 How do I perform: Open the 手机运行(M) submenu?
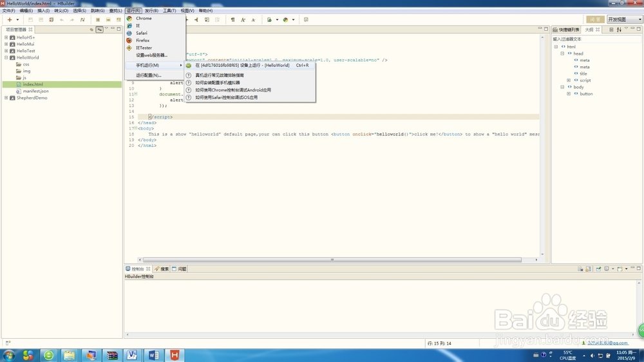pos(155,65)
